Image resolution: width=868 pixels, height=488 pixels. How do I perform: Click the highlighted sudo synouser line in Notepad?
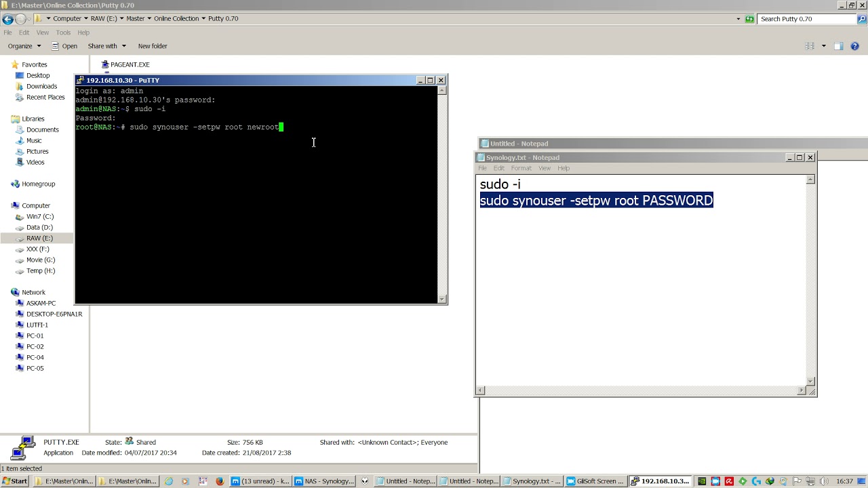[x=597, y=201]
